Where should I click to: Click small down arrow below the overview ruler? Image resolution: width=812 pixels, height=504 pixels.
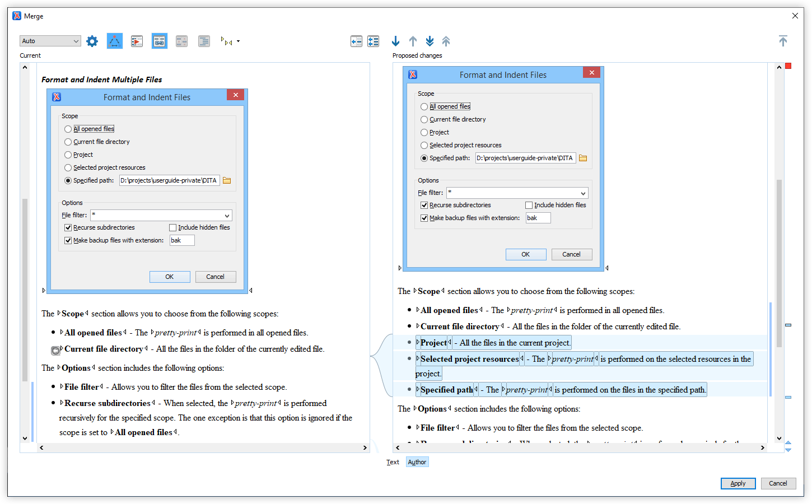click(788, 450)
